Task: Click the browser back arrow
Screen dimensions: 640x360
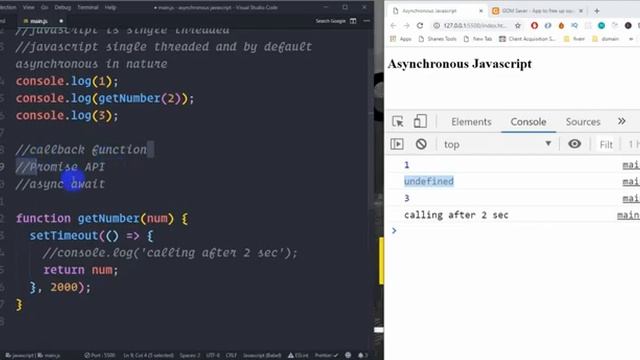Action: tap(393, 25)
